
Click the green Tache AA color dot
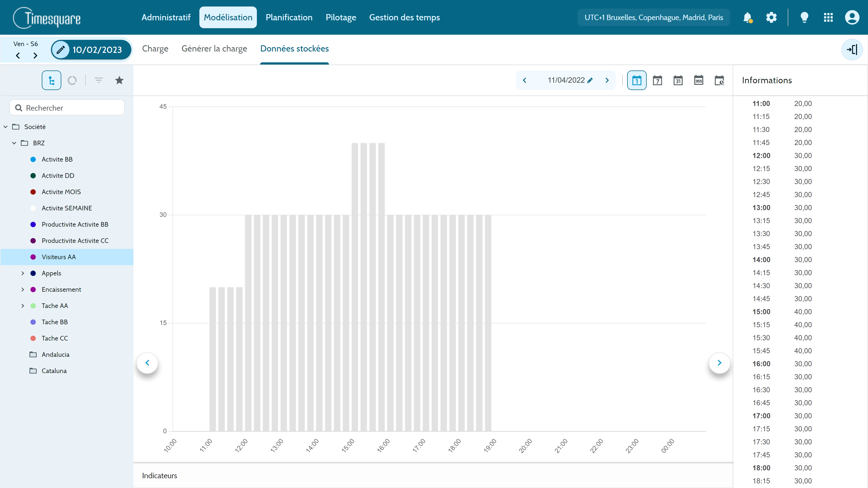(x=33, y=306)
